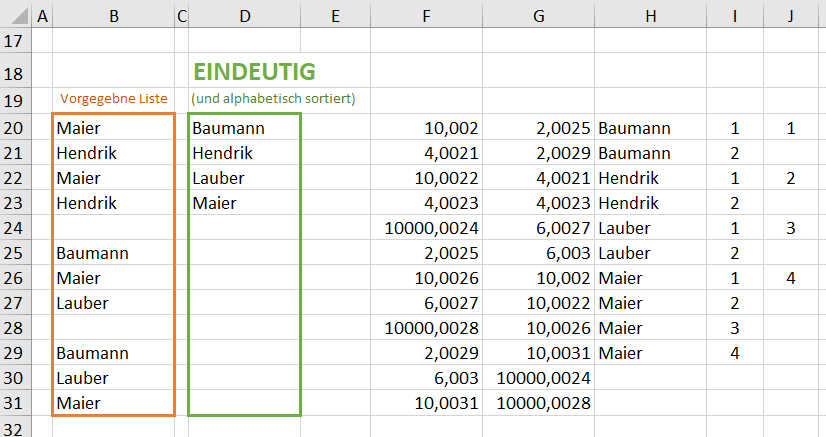This screenshot has width=826, height=437.
Task: Select row 20 header
Action: (x=14, y=127)
